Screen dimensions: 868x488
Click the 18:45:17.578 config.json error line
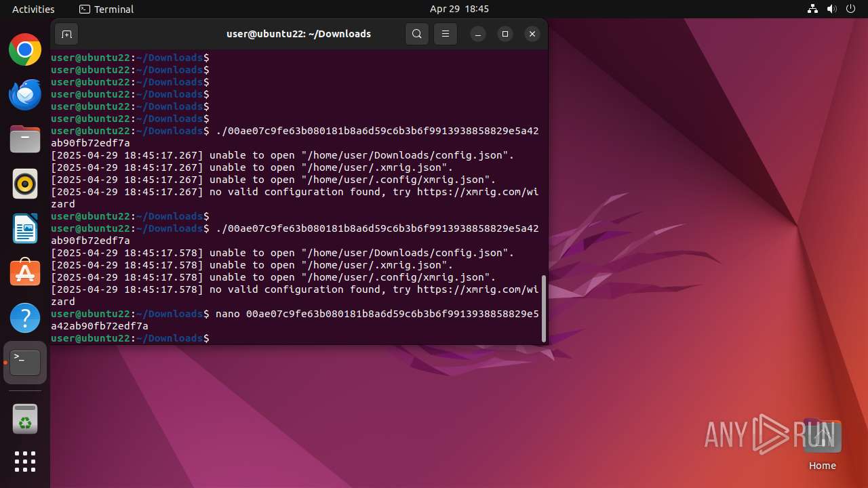283,253
